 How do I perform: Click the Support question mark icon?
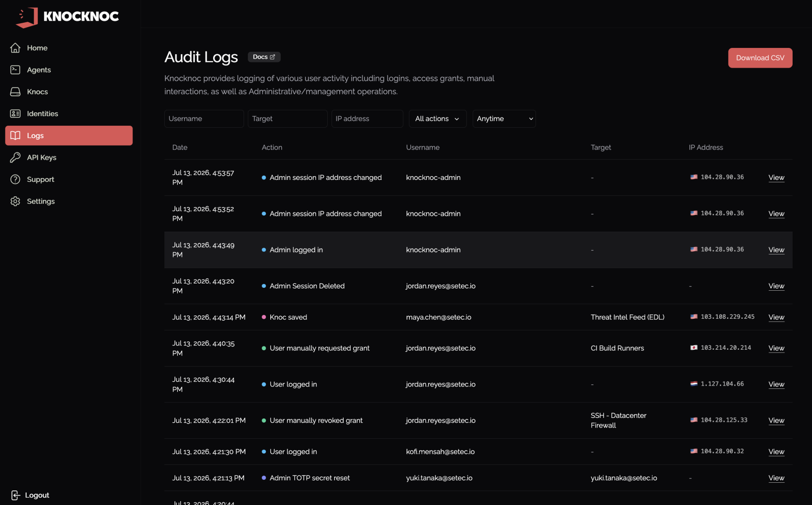tap(15, 179)
